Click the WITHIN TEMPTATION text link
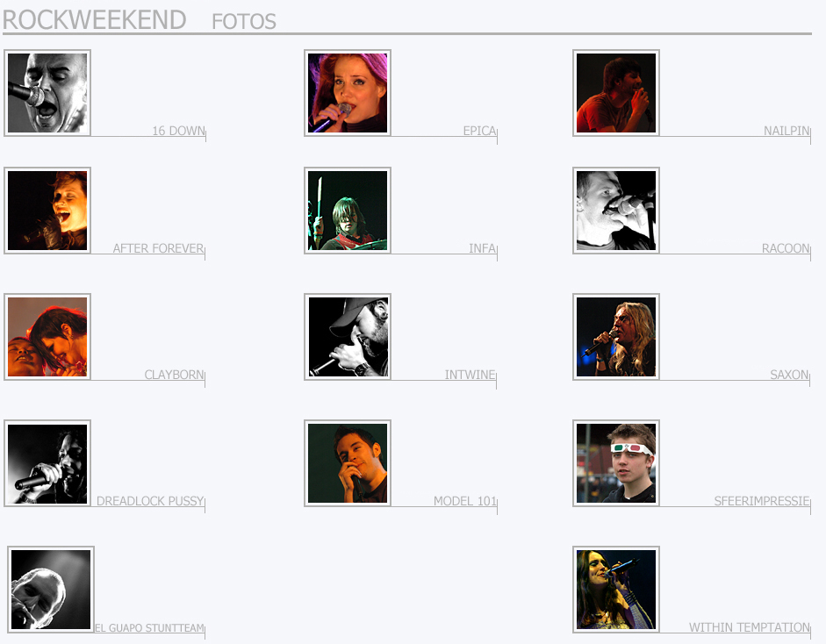Image resolution: width=826 pixels, height=644 pixels. click(749, 627)
